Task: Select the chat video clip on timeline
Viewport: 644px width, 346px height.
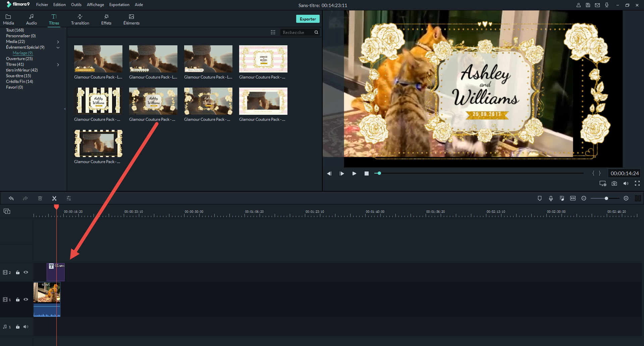Action: coord(47,299)
